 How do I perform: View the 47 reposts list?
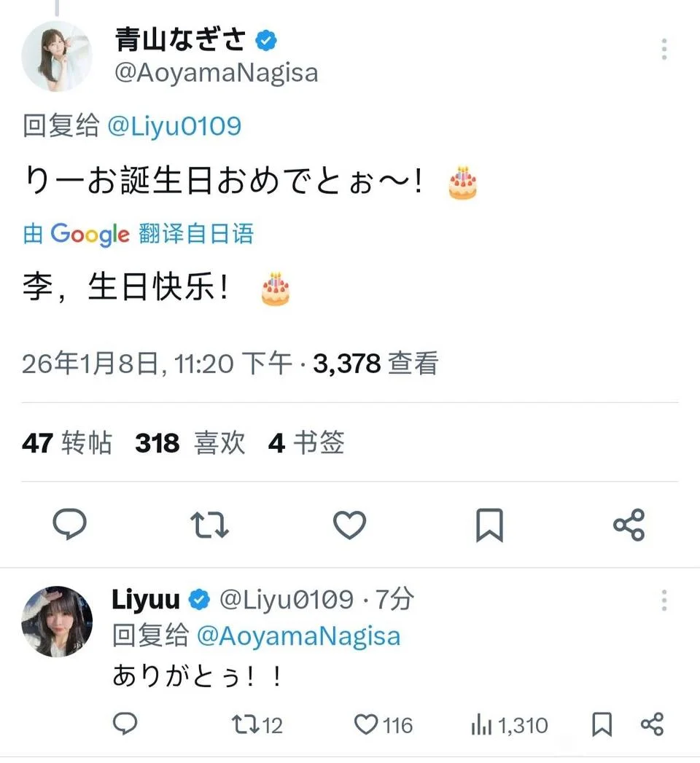point(66,443)
